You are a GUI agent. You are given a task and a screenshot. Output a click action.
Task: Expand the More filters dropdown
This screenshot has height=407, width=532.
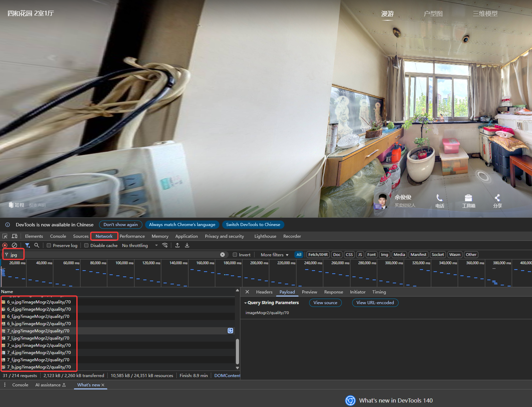274,255
